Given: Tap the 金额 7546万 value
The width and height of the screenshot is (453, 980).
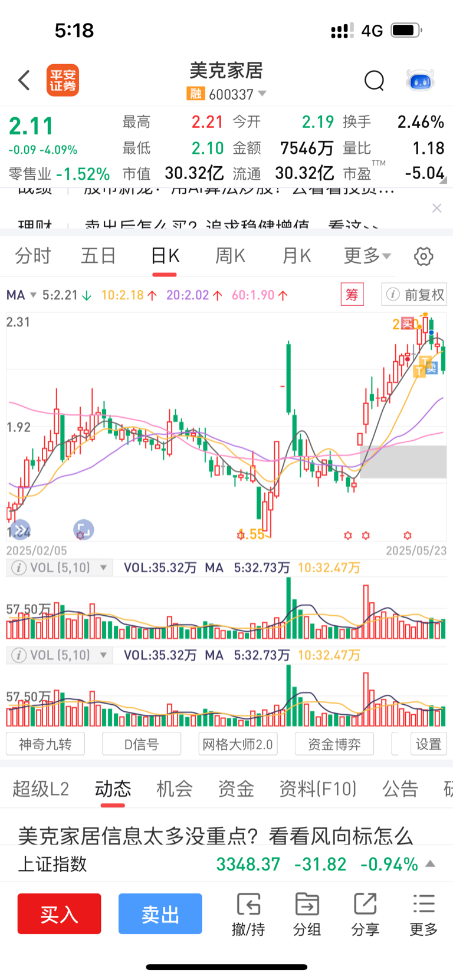Looking at the screenshot, I should click(307, 148).
